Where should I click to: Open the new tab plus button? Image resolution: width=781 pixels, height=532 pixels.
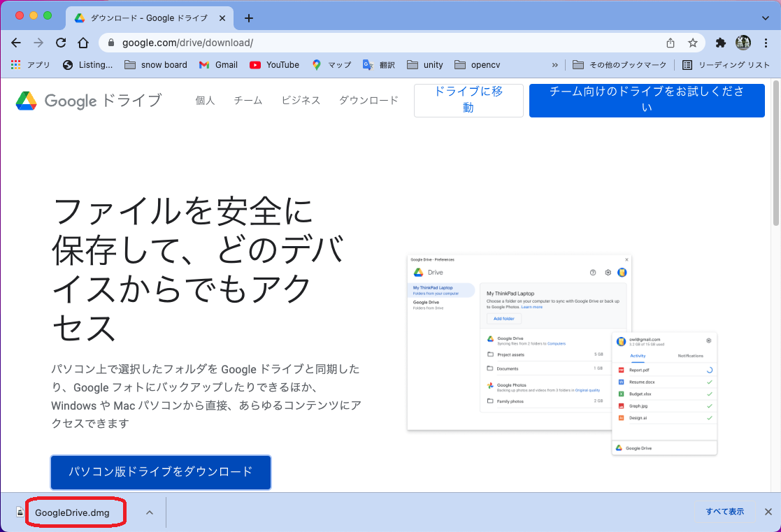point(249,18)
